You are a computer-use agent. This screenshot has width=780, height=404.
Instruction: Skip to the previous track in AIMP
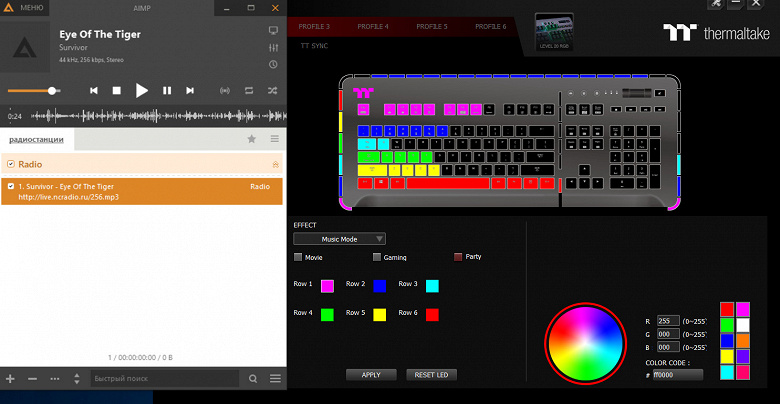tap(94, 91)
